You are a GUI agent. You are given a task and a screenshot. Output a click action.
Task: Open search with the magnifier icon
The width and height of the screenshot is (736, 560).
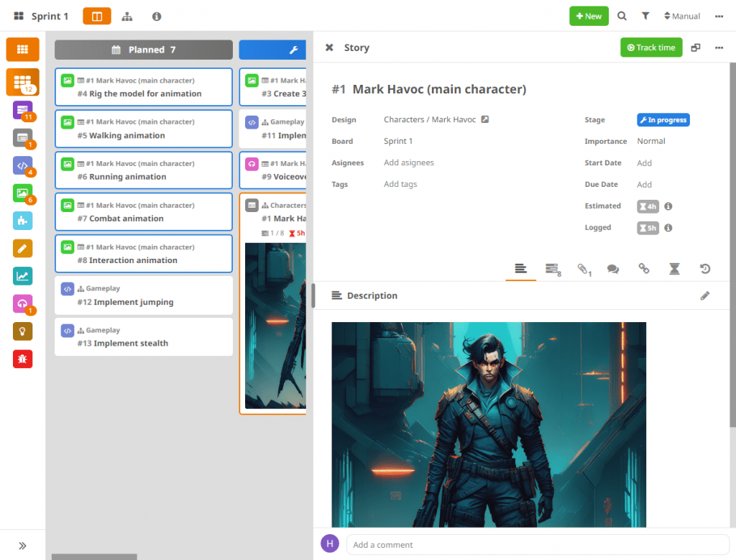(622, 16)
